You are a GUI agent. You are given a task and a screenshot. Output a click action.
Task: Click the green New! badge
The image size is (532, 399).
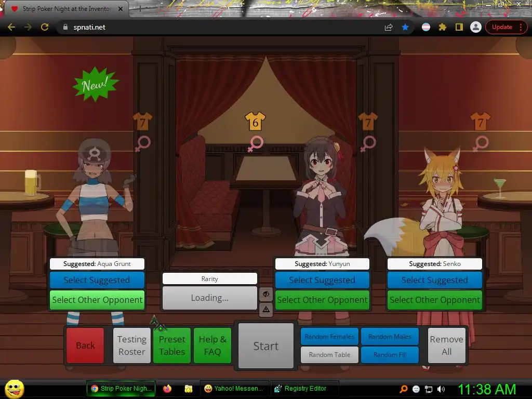(x=96, y=84)
